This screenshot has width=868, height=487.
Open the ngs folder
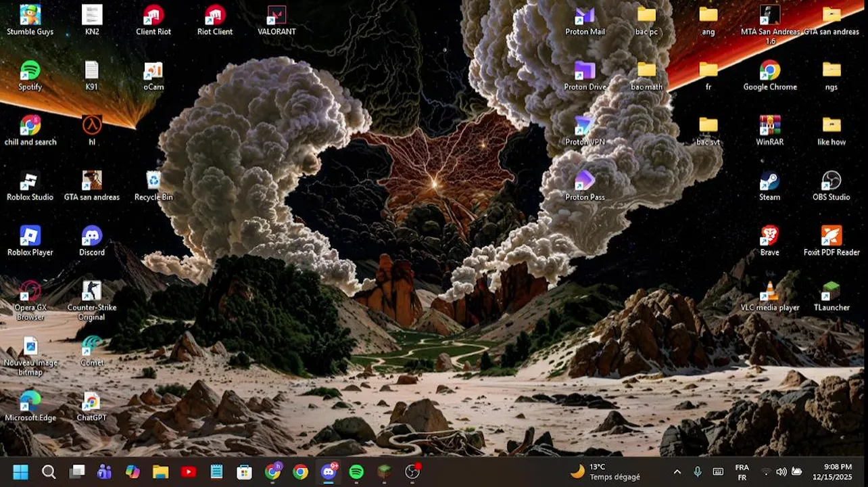831,76
